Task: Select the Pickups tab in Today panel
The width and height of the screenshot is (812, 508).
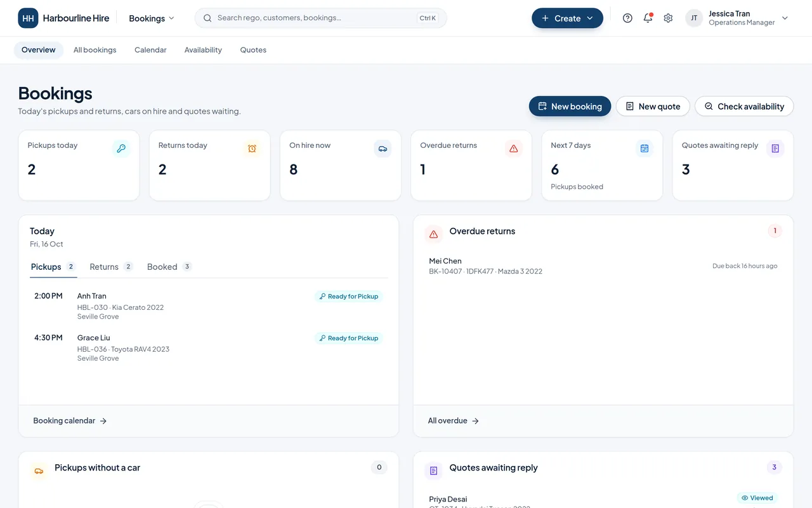Action: click(53, 267)
